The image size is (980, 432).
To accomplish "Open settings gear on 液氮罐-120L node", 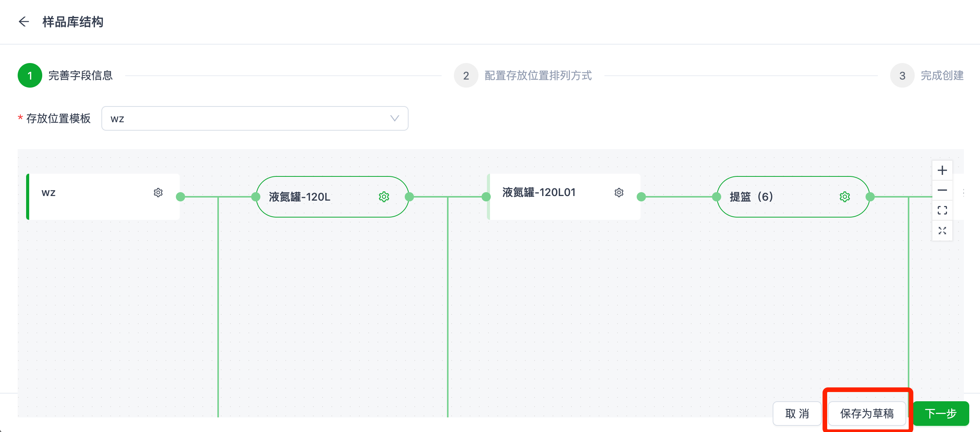I will click(x=384, y=196).
